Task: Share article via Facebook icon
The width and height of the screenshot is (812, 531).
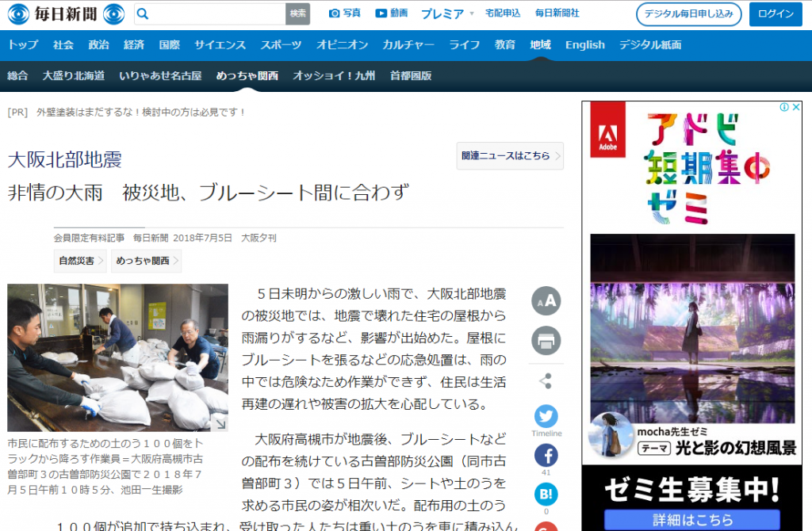Action: point(546,456)
